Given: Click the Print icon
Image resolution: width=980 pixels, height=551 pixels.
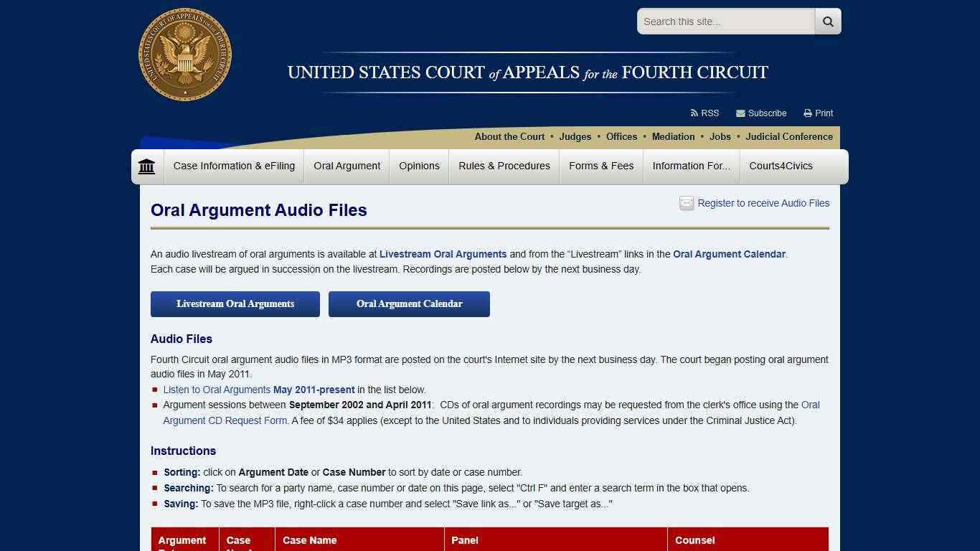Looking at the screenshot, I should point(806,113).
